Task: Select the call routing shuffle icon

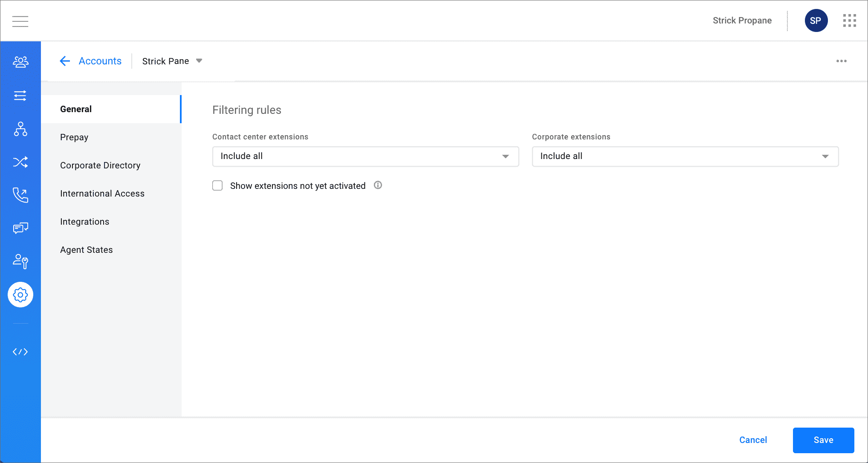Action: pos(20,162)
